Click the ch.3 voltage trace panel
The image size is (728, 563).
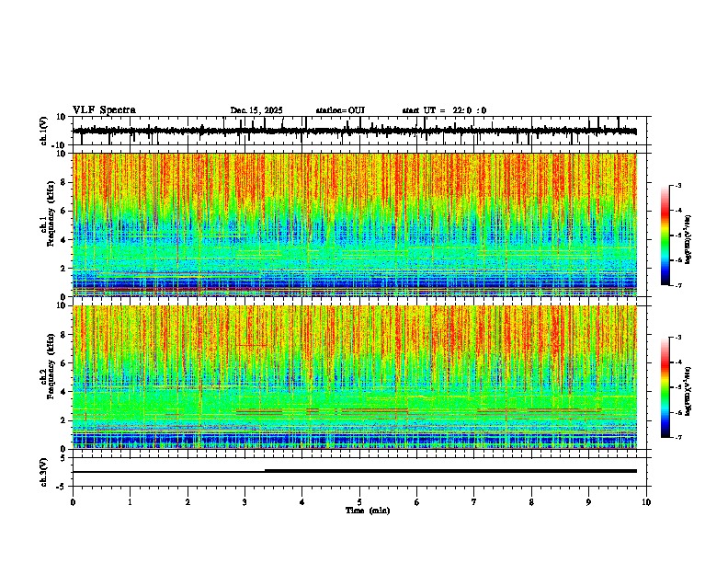[x=359, y=472]
